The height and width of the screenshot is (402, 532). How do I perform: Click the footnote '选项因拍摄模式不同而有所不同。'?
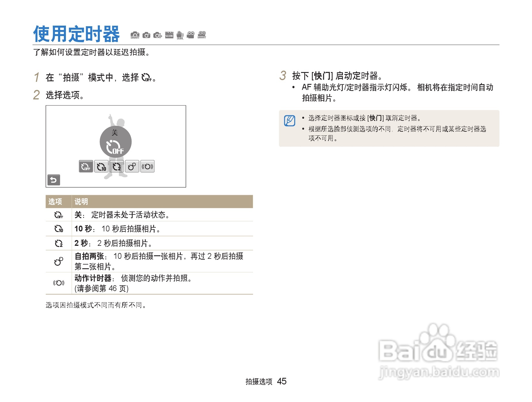(x=96, y=305)
